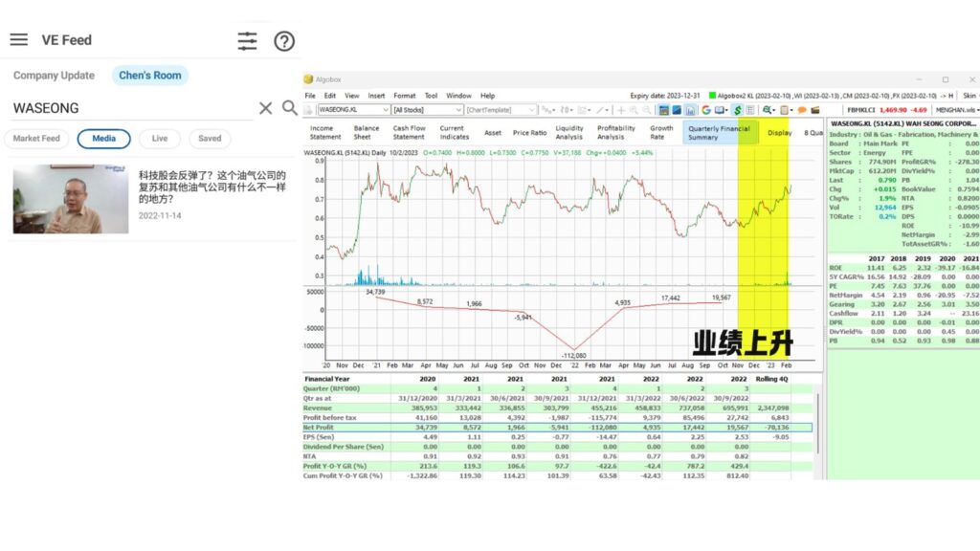Select the Market Feed filter chip
980x551 pixels.
coord(36,139)
